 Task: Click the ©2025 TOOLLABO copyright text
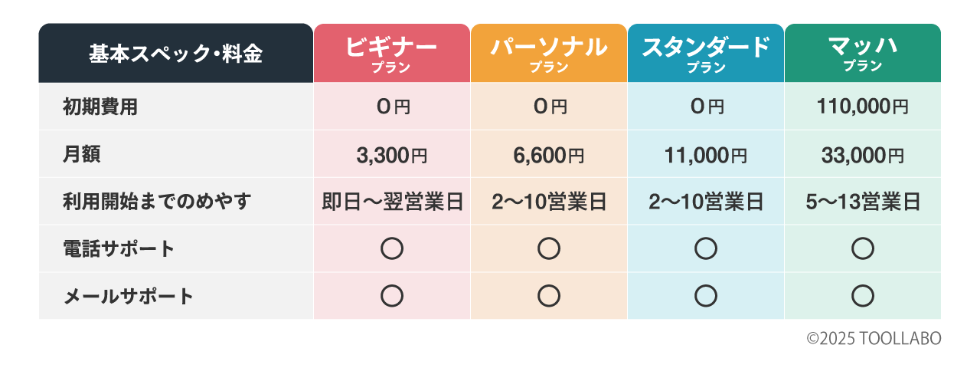pos(874,338)
